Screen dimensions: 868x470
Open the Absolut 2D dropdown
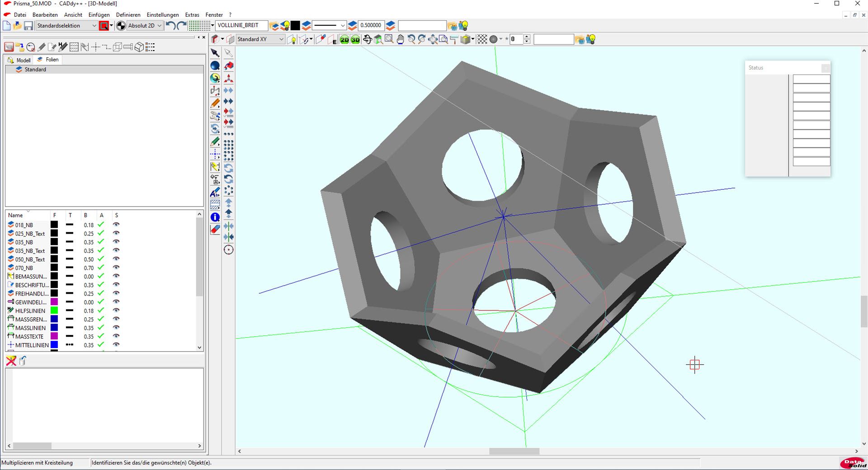point(145,26)
